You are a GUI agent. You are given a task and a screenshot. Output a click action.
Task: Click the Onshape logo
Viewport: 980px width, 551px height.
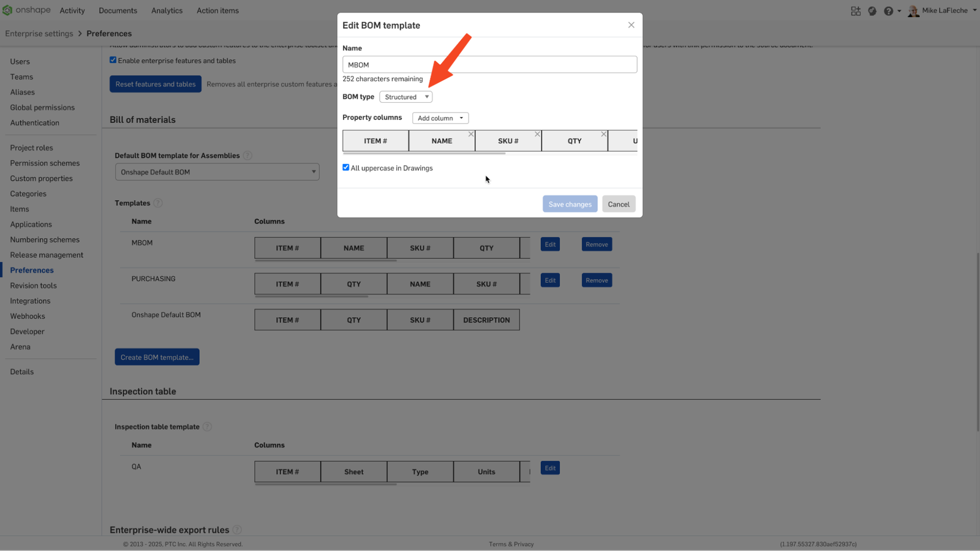(x=26, y=10)
